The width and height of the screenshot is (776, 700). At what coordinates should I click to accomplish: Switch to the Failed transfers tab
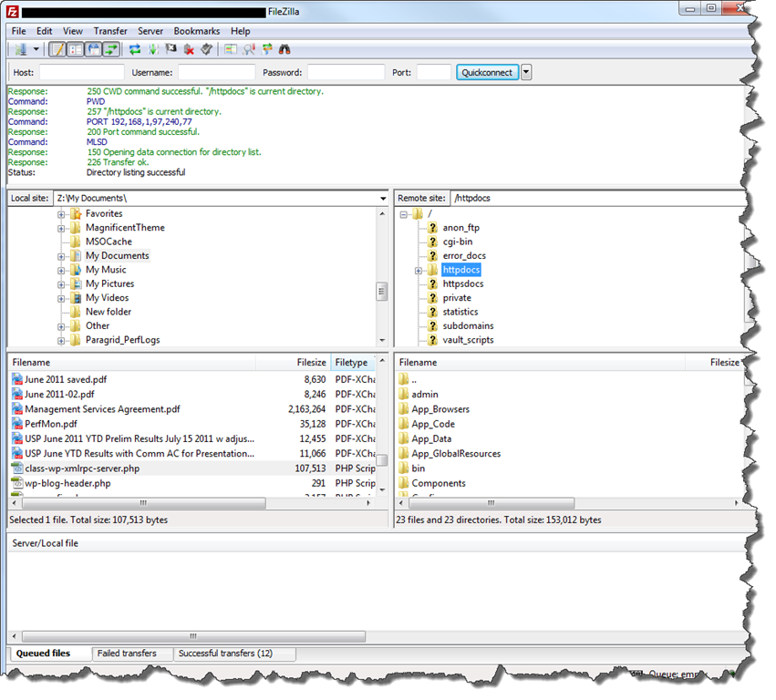coord(126,654)
